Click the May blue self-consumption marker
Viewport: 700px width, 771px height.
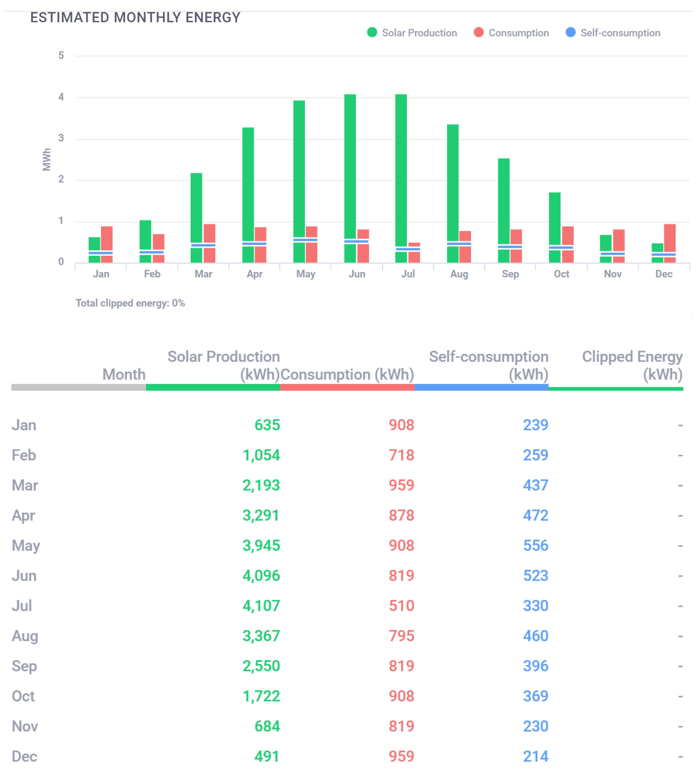tap(305, 240)
